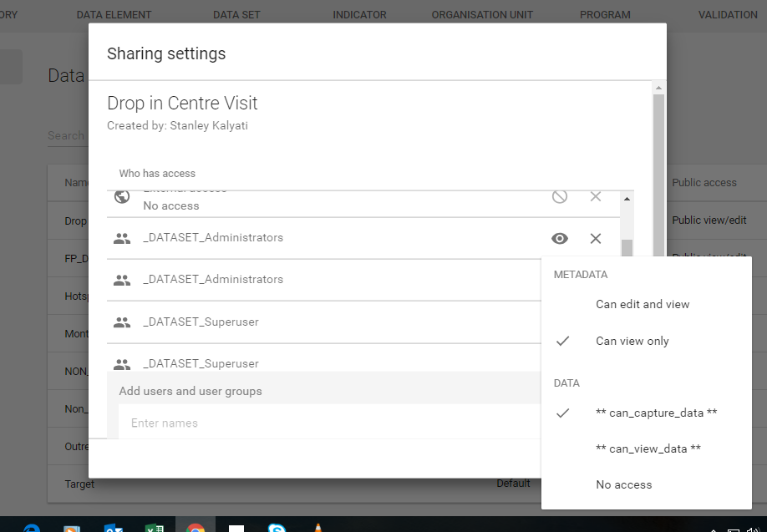The image size is (767, 532).
Task: Click group icon beside first _DATASET_Superuser
Action: coord(122,322)
